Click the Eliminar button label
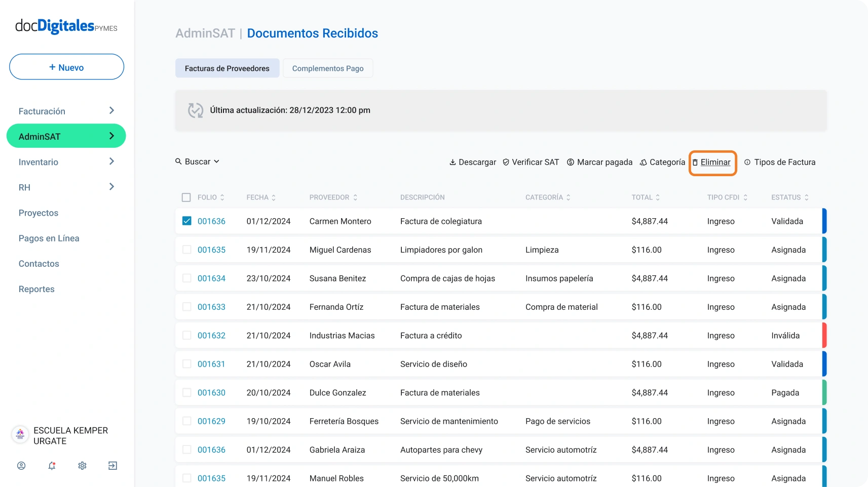 coord(715,163)
